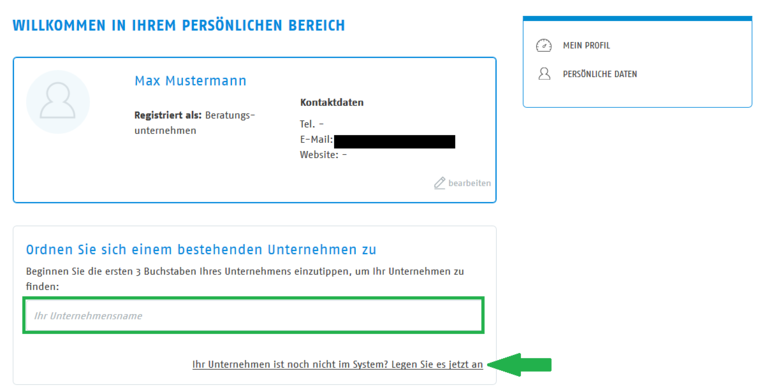Image resolution: width=760 pixels, height=390 pixels.
Task: Click the Tel. contact line
Action: [x=311, y=124]
